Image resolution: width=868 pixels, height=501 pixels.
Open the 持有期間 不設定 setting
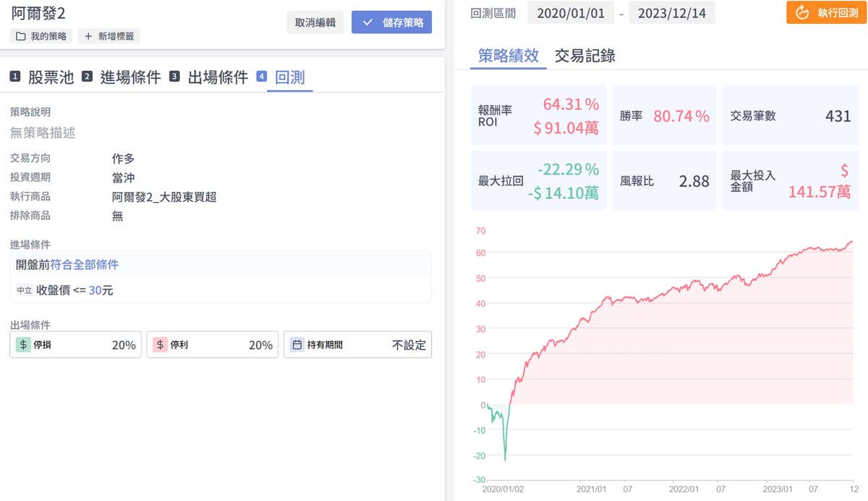[x=409, y=345]
